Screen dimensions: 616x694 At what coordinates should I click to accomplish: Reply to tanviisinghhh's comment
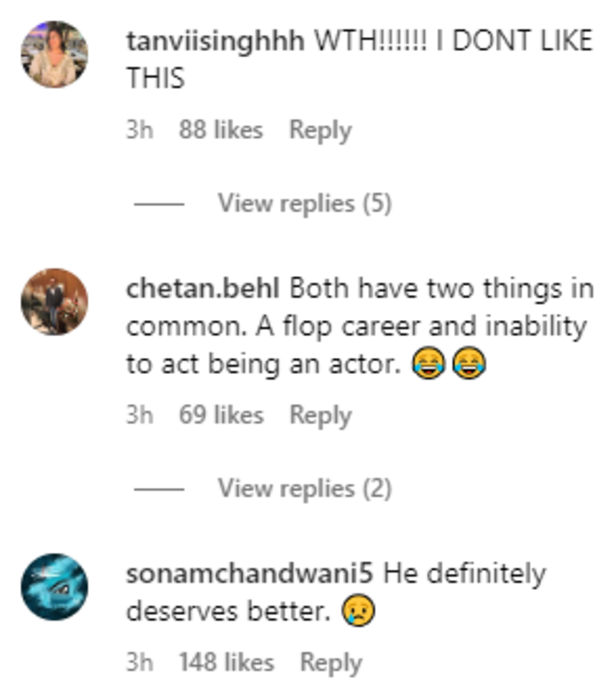point(320,130)
